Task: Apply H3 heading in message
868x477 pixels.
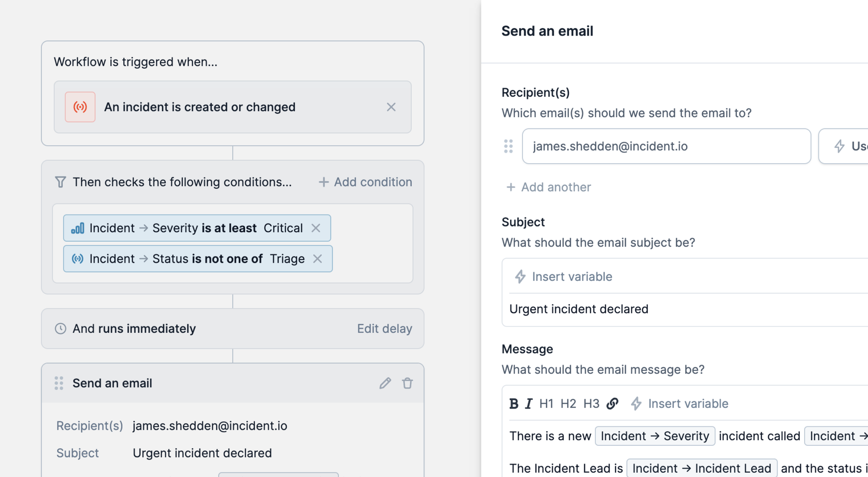Action: 591,404
